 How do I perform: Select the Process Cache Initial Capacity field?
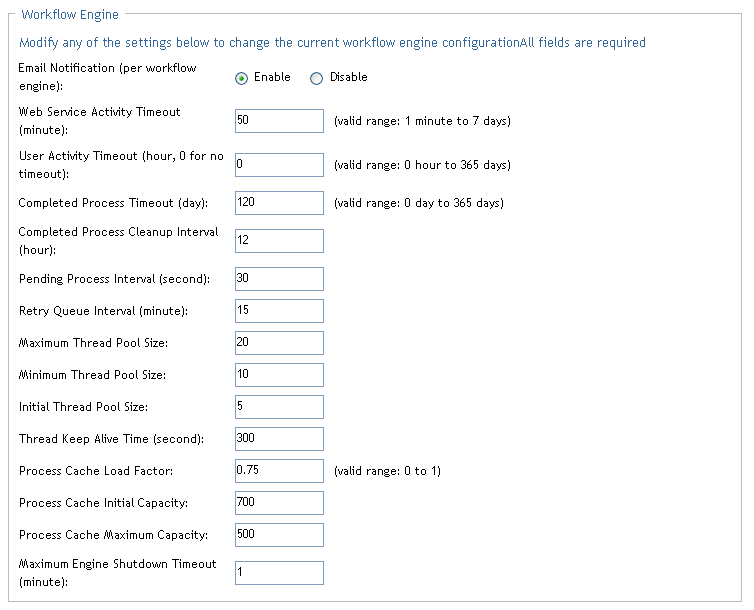[279, 503]
